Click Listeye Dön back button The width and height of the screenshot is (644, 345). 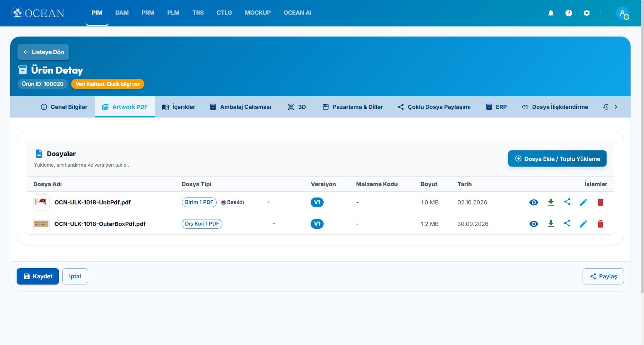[x=43, y=52]
